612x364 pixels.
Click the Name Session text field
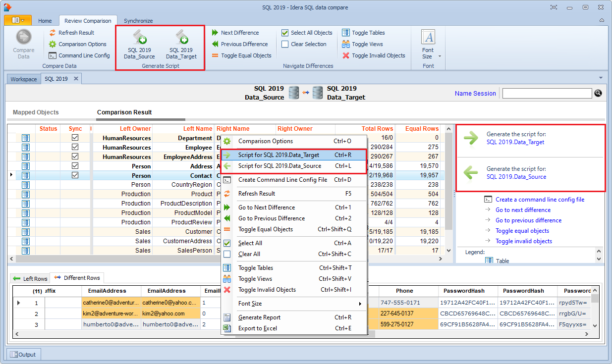click(547, 94)
